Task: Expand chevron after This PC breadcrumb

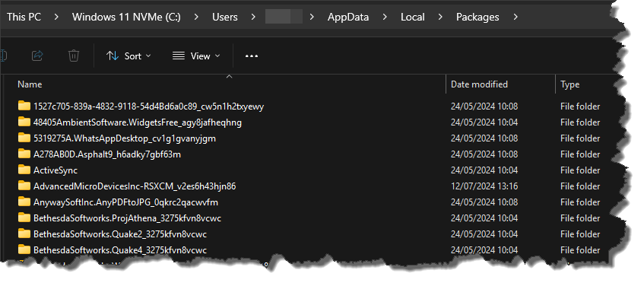Action: pyautogui.click(x=56, y=17)
